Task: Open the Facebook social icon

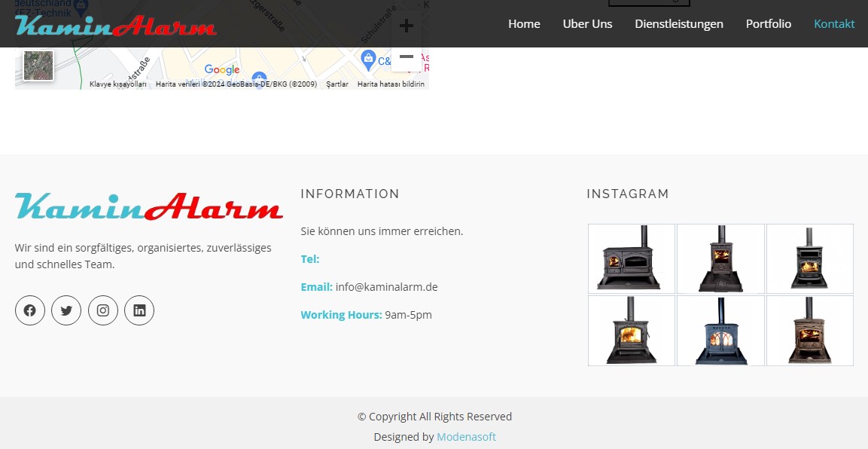Action: (x=30, y=310)
